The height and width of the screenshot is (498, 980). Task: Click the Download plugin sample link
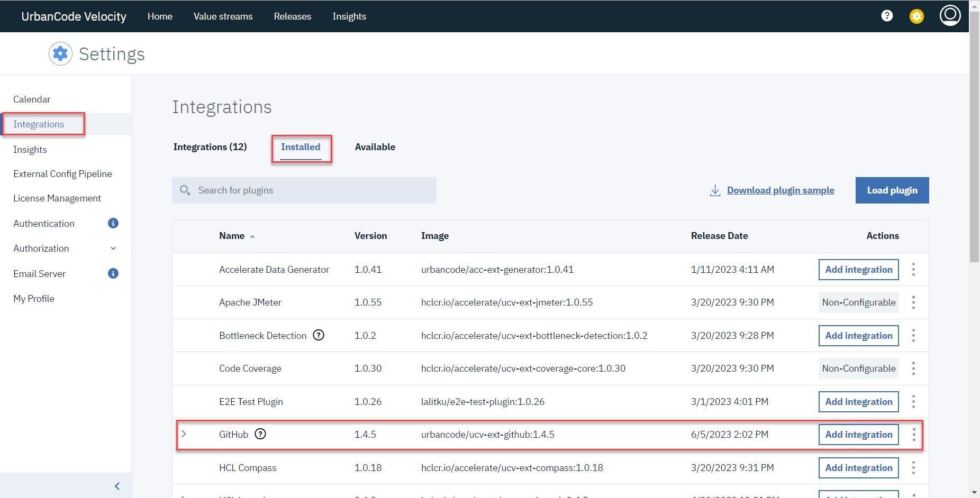coord(780,190)
